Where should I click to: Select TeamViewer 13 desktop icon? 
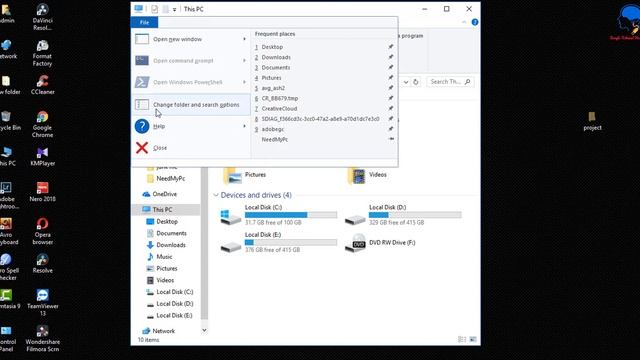(42, 302)
